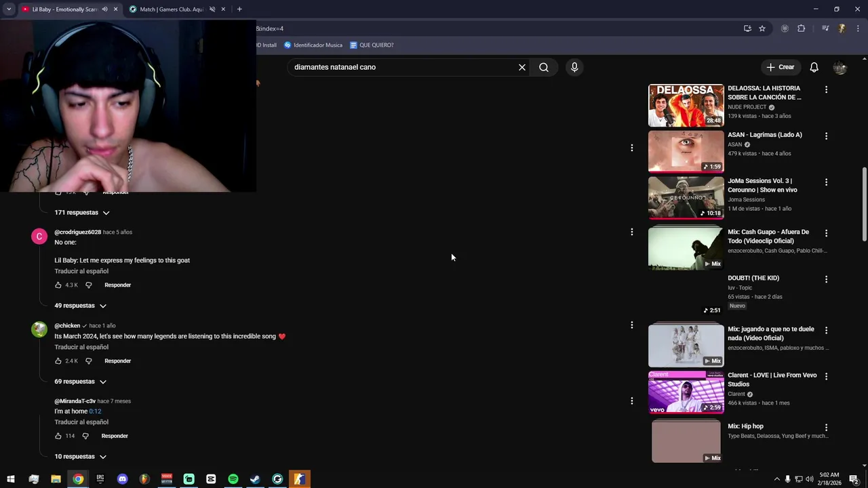
Task: Reply to the @crodriguez6028 comment
Action: [117, 285]
